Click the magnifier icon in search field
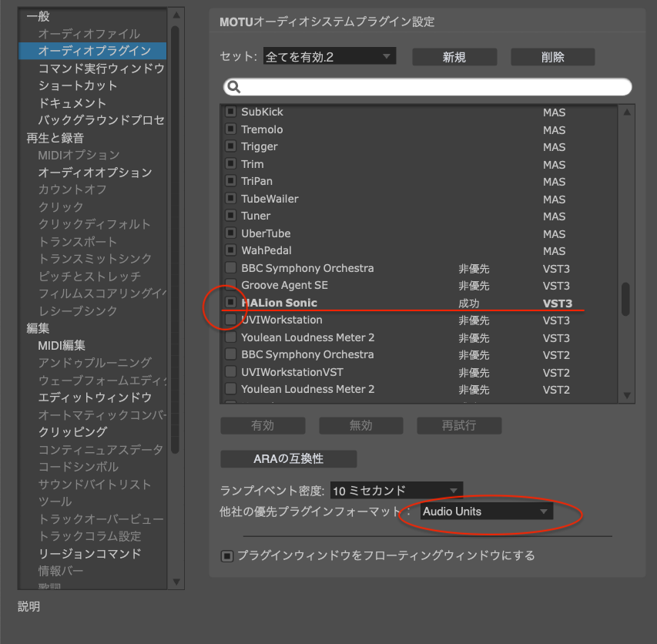 point(235,87)
